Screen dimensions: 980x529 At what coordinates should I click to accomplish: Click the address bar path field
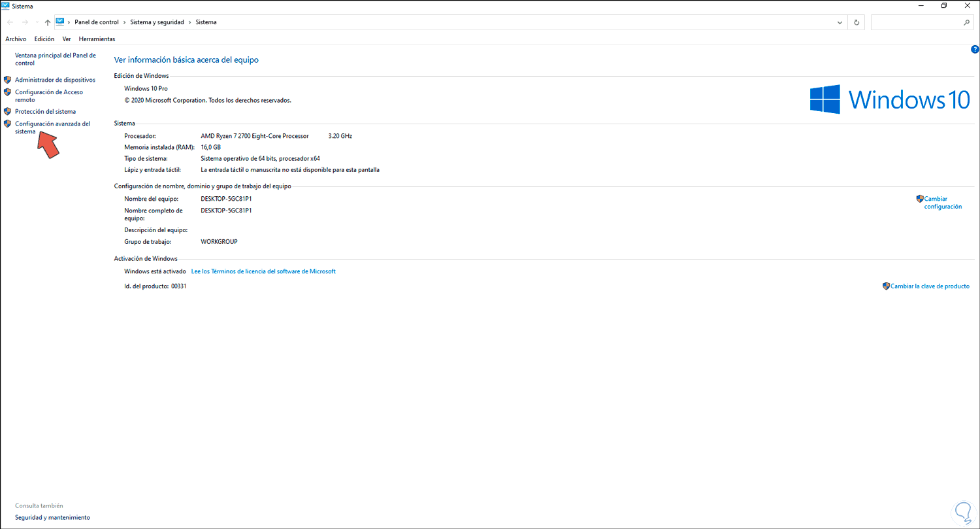450,22
